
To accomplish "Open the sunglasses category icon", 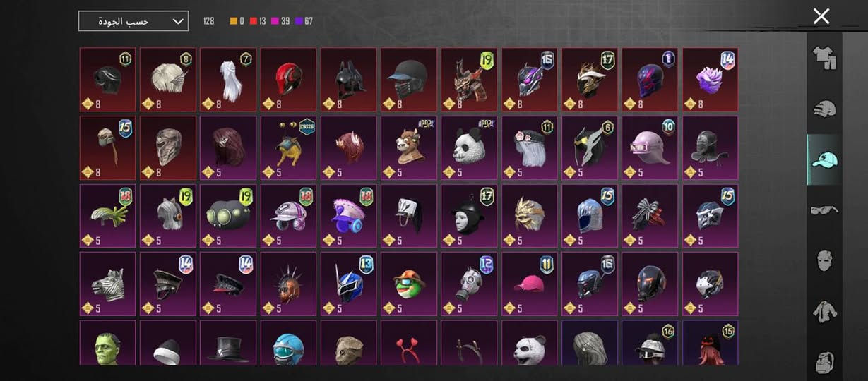I will point(824,210).
